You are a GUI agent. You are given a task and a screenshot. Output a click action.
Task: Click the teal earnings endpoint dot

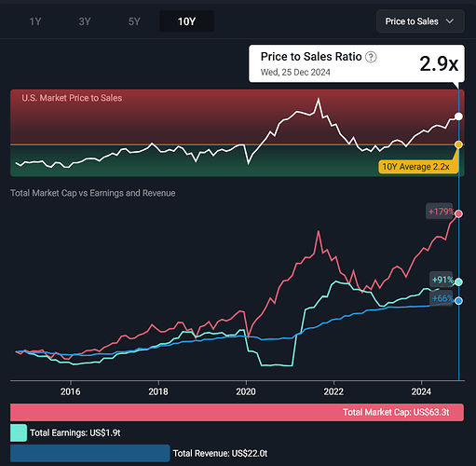coord(458,281)
